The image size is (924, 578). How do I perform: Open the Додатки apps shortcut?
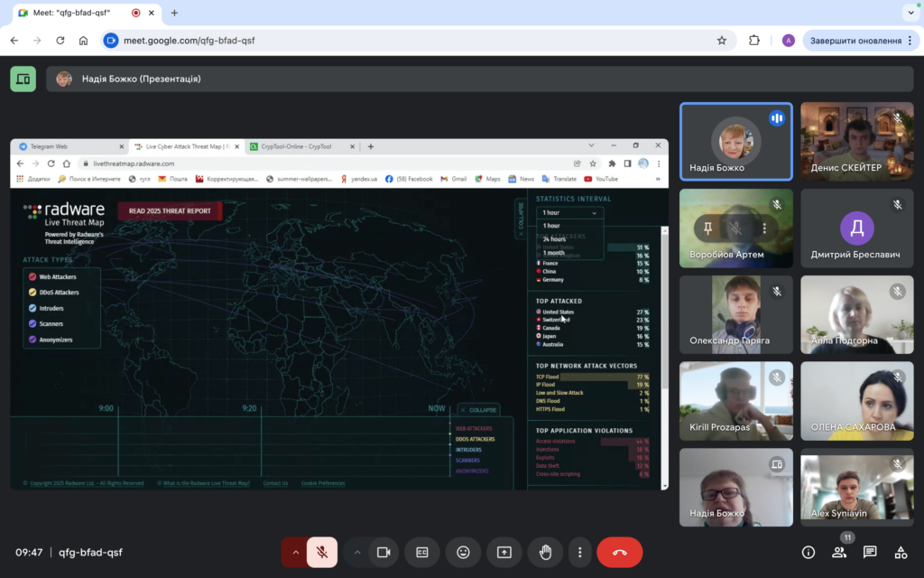33,179
